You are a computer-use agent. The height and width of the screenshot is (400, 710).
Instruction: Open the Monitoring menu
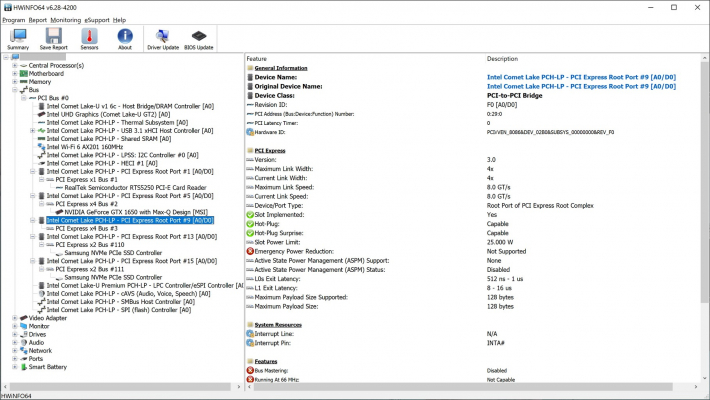pos(65,19)
